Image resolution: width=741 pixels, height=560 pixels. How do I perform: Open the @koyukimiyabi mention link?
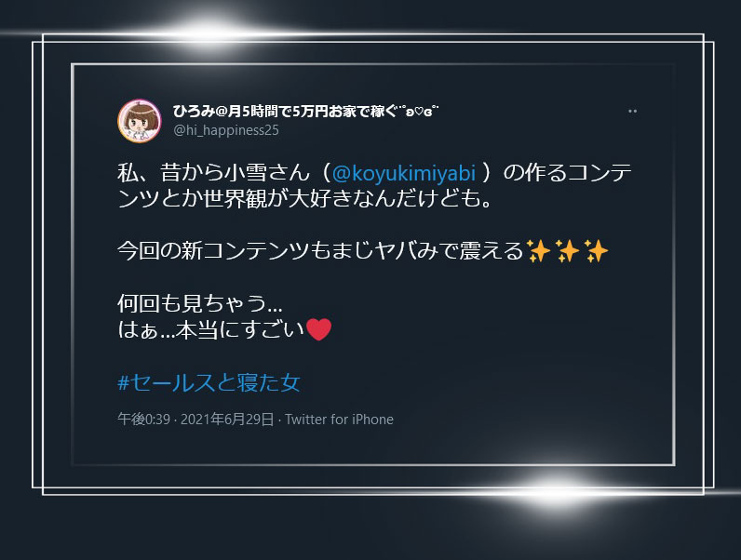[x=404, y=173]
